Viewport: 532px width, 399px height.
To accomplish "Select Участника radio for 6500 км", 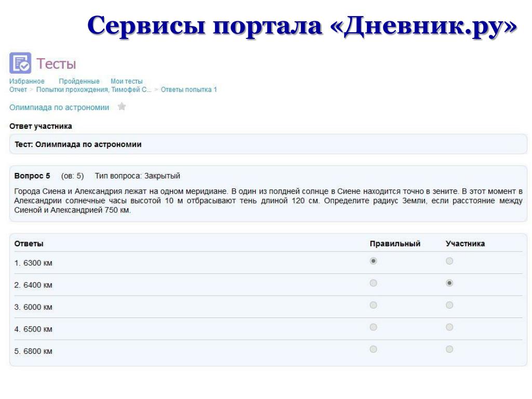I will [449, 327].
